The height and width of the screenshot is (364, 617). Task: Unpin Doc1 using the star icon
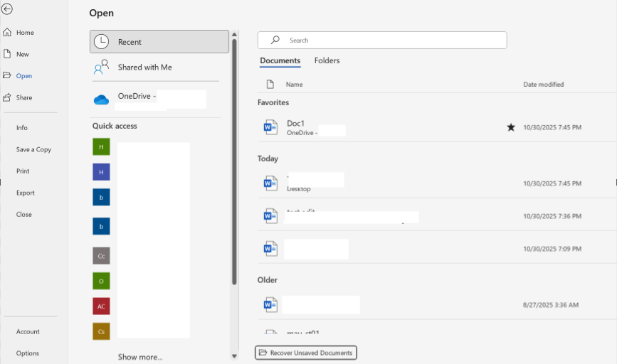click(x=511, y=127)
